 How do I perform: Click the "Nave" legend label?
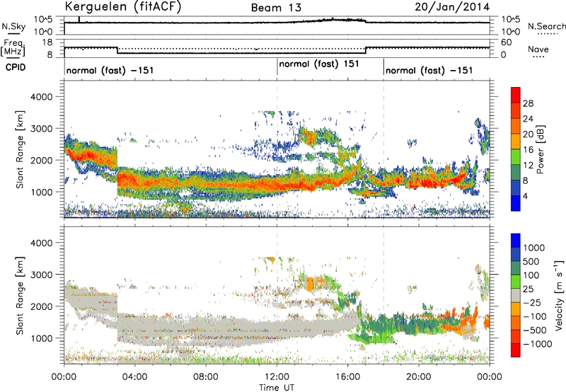[x=538, y=50]
